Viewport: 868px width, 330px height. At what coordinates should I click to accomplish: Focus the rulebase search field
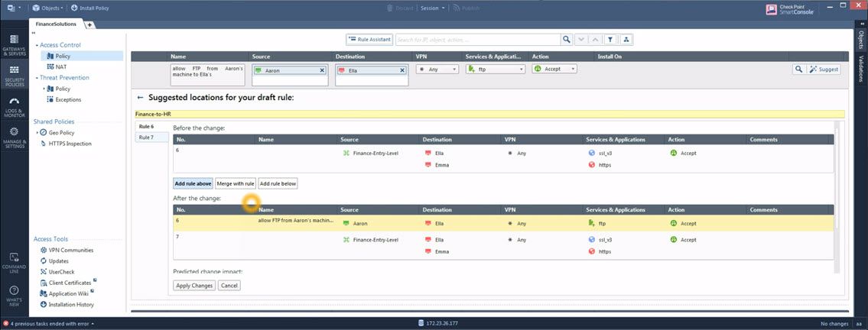478,40
